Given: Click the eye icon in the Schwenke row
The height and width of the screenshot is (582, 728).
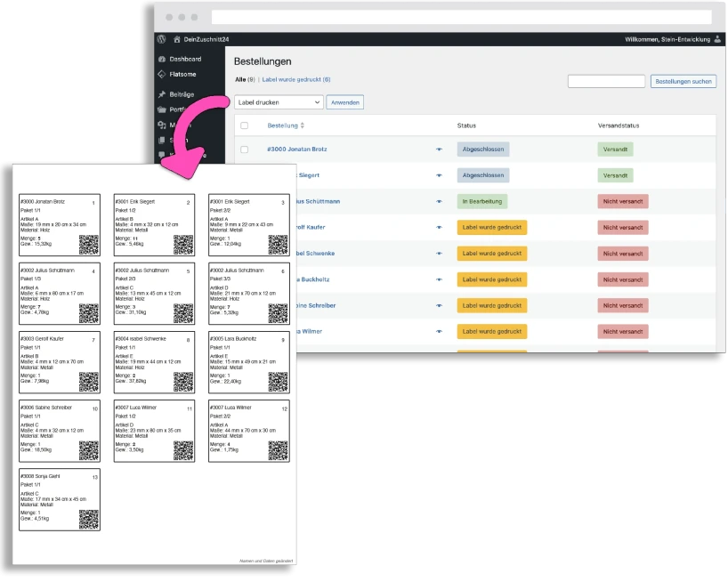Looking at the screenshot, I should pyautogui.click(x=439, y=254).
